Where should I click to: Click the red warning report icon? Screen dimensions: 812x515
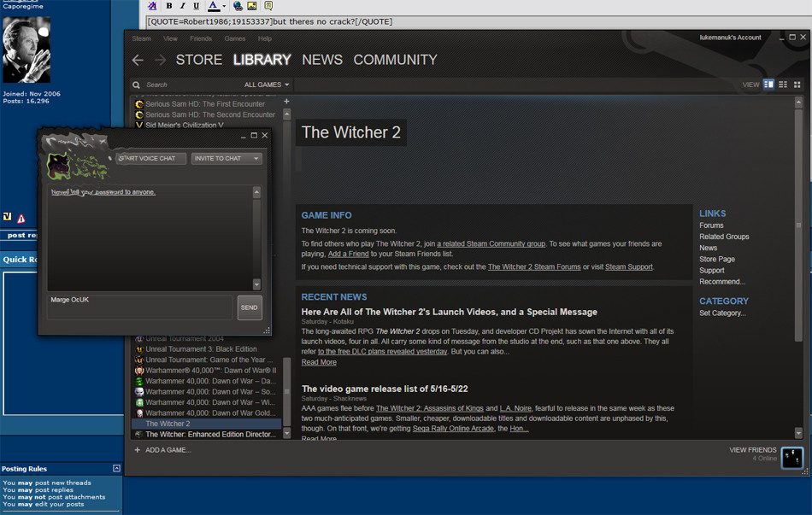click(x=21, y=219)
